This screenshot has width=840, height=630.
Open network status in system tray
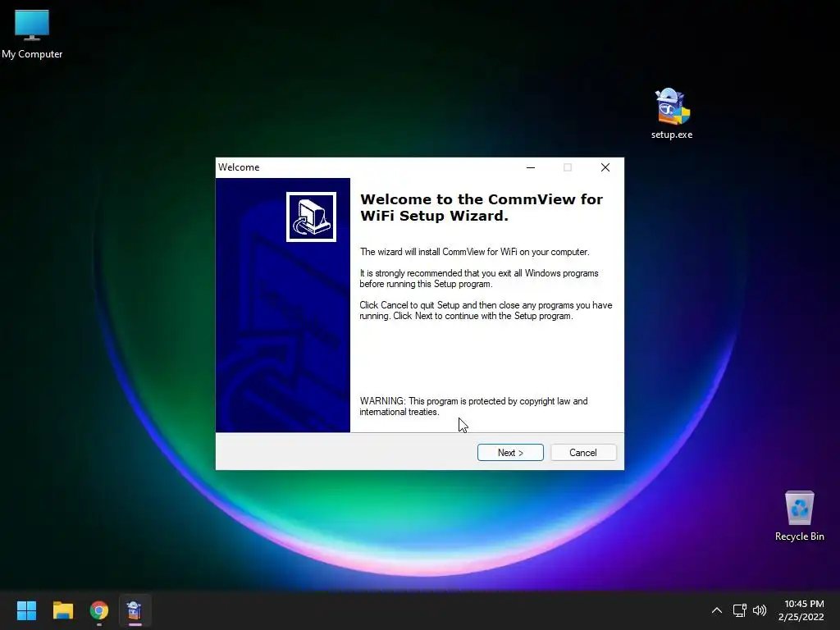(x=740, y=610)
